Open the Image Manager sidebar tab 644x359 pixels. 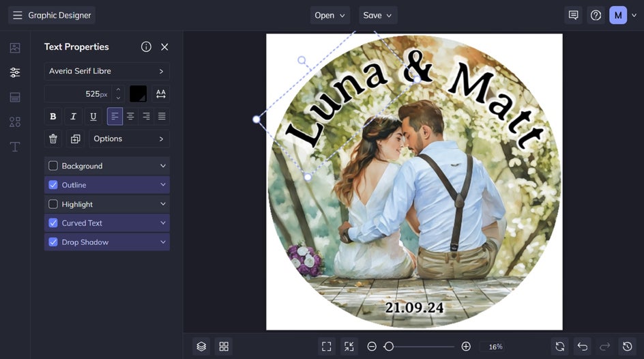(15, 48)
